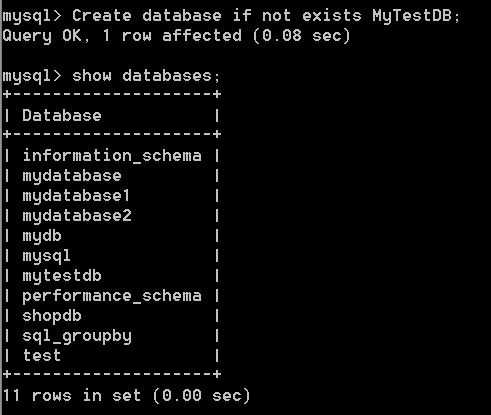Click the (0.08 sec) timing text
The width and height of the screenshot is (491, 415).
point(302,36)
